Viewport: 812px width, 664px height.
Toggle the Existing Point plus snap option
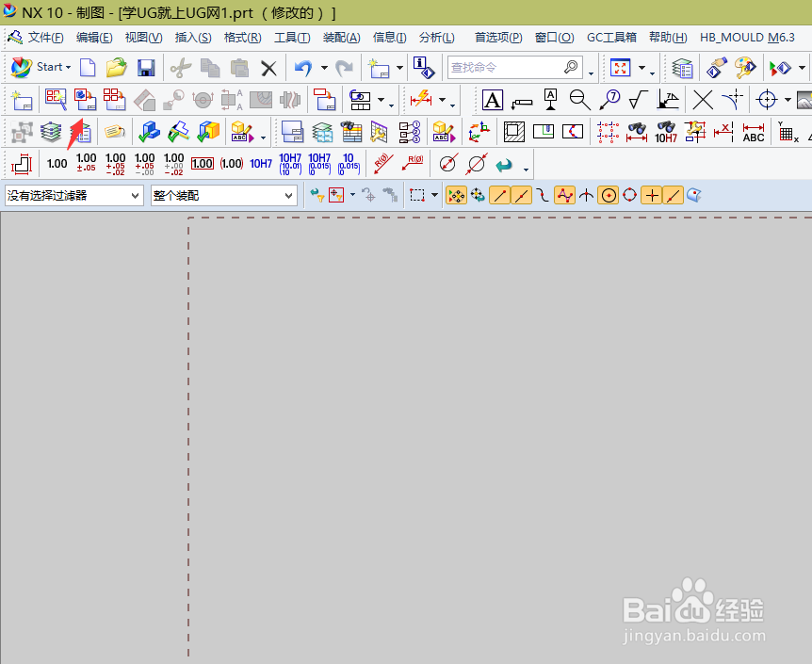point(652,196)
